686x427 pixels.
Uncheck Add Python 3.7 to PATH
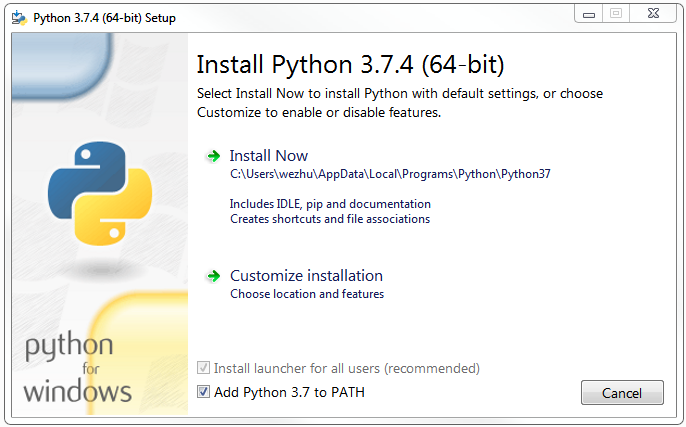pos(203,392)
